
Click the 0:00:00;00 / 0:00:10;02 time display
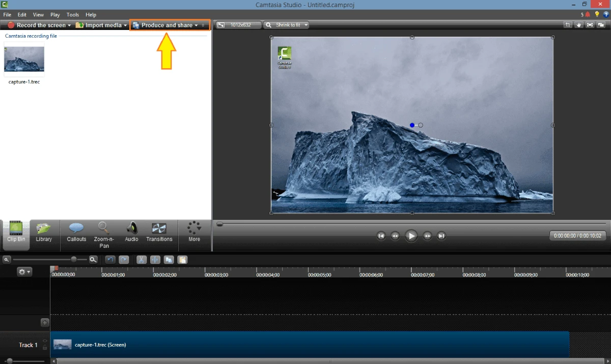(578, 236)
